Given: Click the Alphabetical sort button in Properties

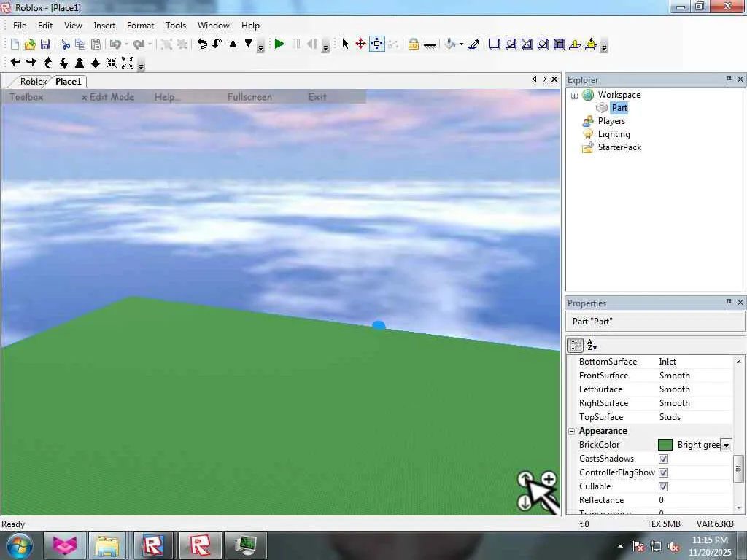Looking at the screenshot, I should (592, 345).
